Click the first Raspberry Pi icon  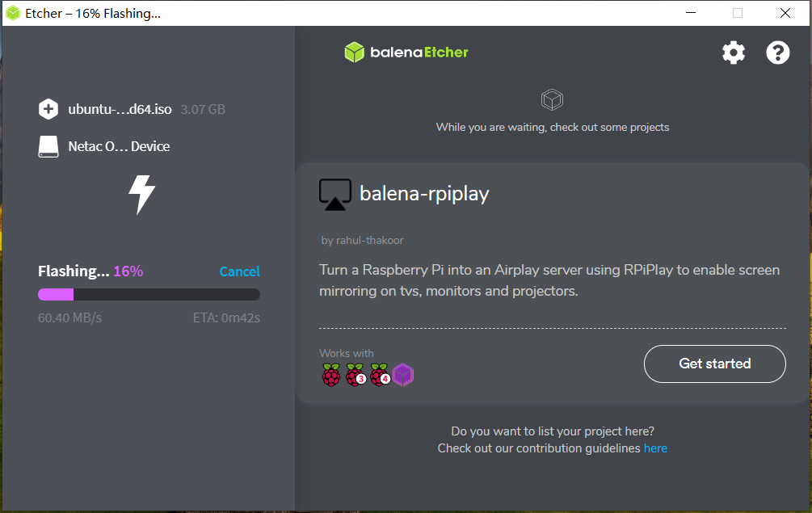(331, 375)
